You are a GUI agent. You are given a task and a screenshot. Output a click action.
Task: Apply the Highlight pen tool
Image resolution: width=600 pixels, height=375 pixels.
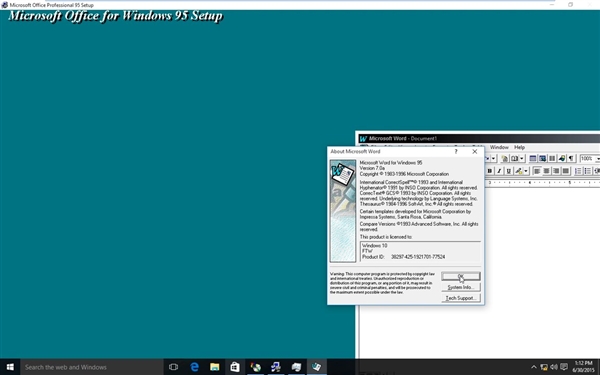click(x=518, y=171)
